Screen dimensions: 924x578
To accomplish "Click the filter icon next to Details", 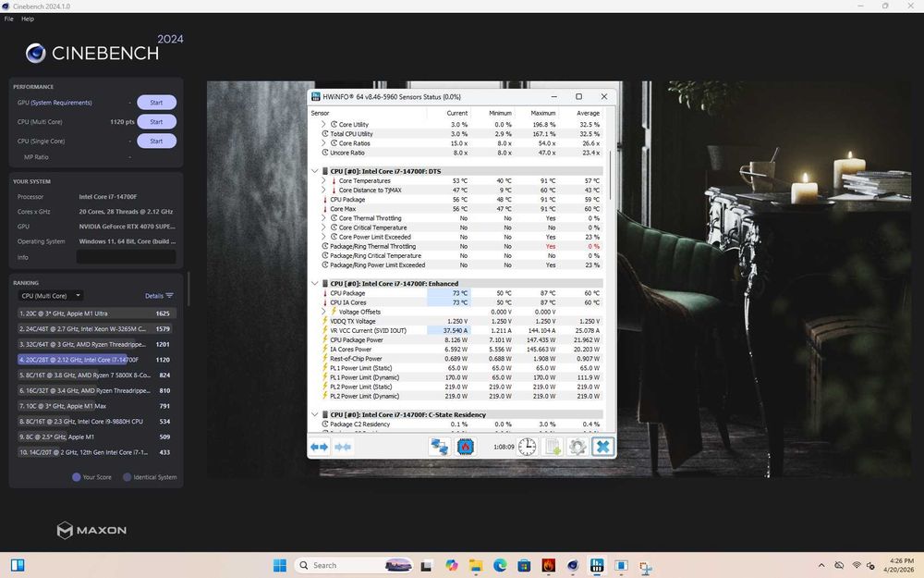I will point(170,296).
